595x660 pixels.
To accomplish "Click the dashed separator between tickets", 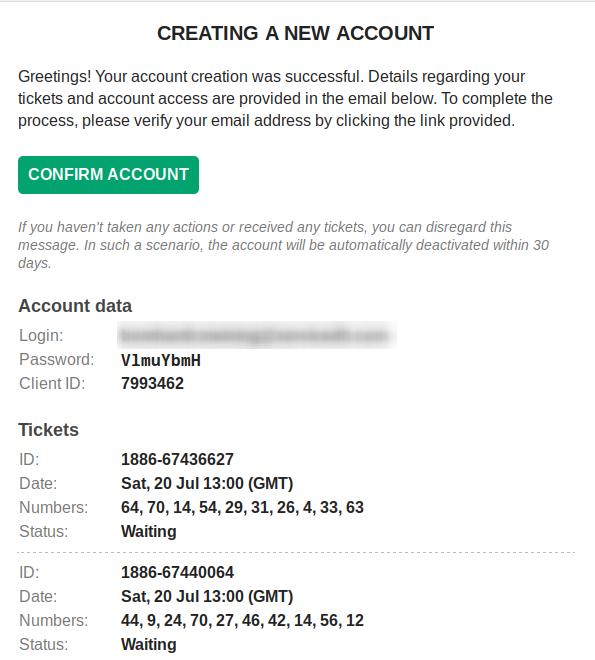I will point(296,552).
